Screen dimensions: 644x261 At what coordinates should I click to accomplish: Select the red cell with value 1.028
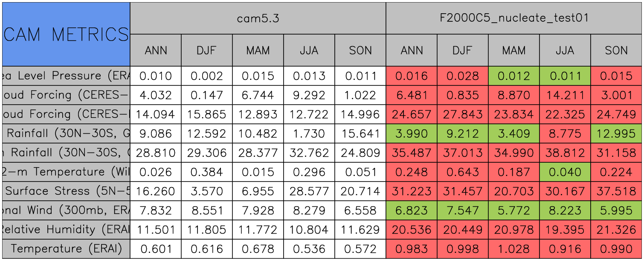coord(513,249)
